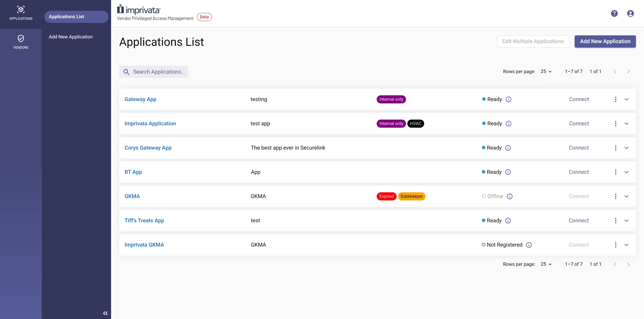This screenshot has height=319, width=644.
Task: Click the Search Applications magnifier icon
Action: (127, 72)
